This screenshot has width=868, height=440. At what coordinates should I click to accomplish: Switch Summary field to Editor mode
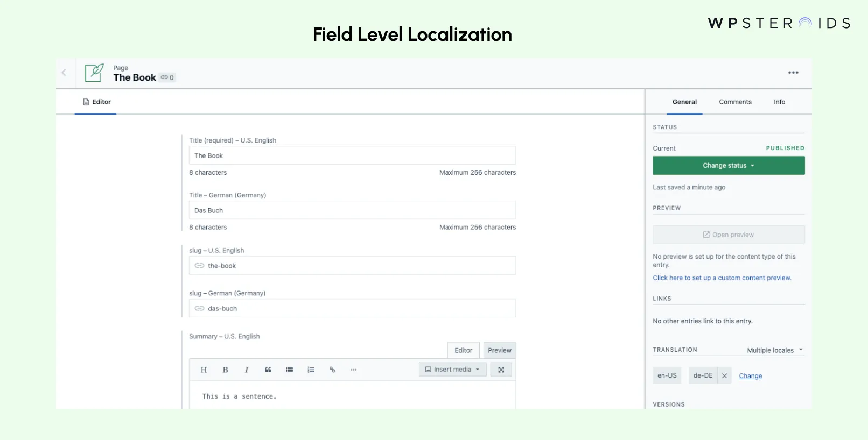[463, 350]
